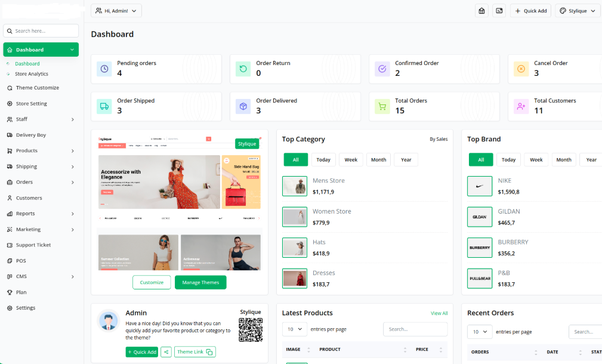
Task: Select the Week filter in Top Category
Action: point(351,159)
